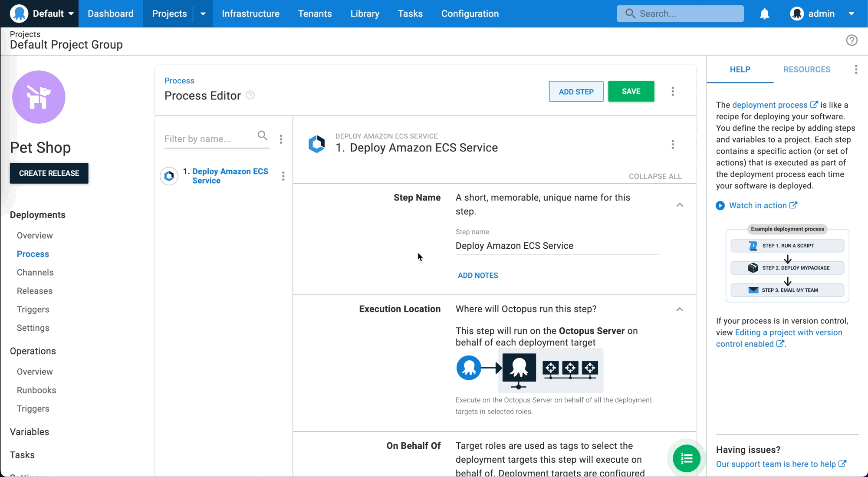Collapse the Step Name section
Screen dimensions: 868x477
(x=680, y=205)
